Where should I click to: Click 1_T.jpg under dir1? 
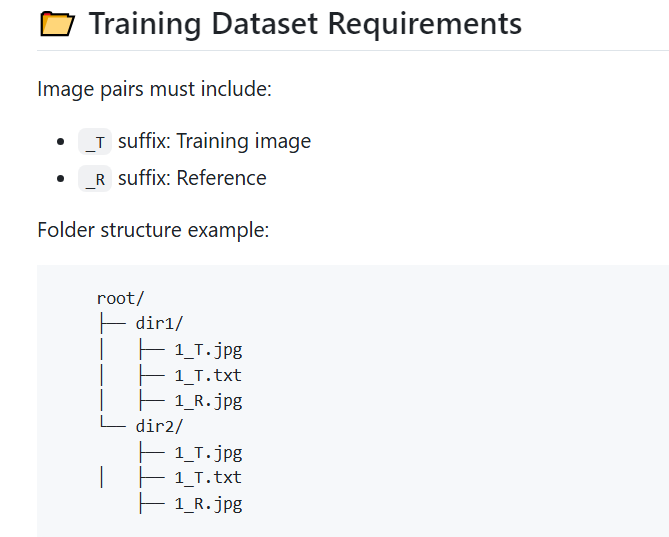[x=208, y=350]
